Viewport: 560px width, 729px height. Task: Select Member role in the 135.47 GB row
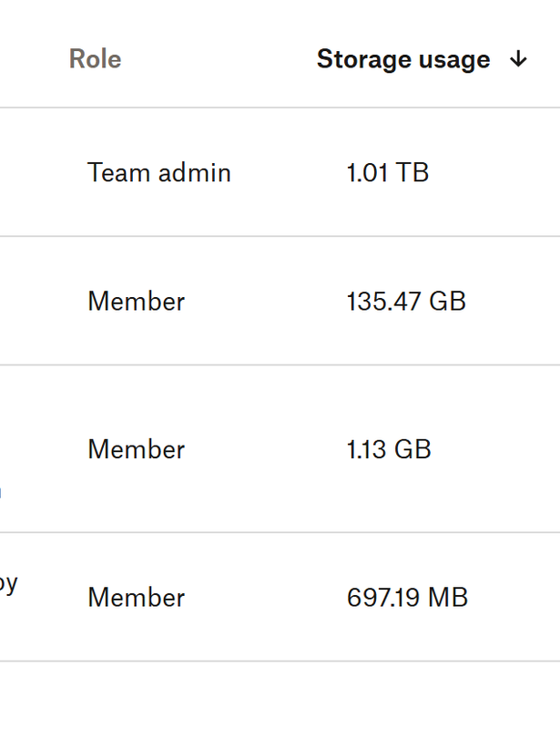point(136,302)
